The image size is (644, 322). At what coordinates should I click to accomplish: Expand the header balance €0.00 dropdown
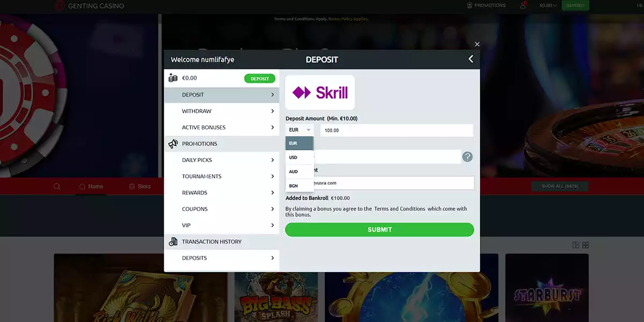548,5
